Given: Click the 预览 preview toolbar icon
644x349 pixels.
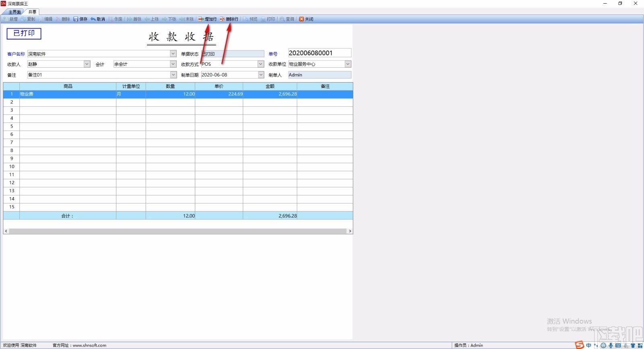Looking at the screenshot, I should 246,19.
